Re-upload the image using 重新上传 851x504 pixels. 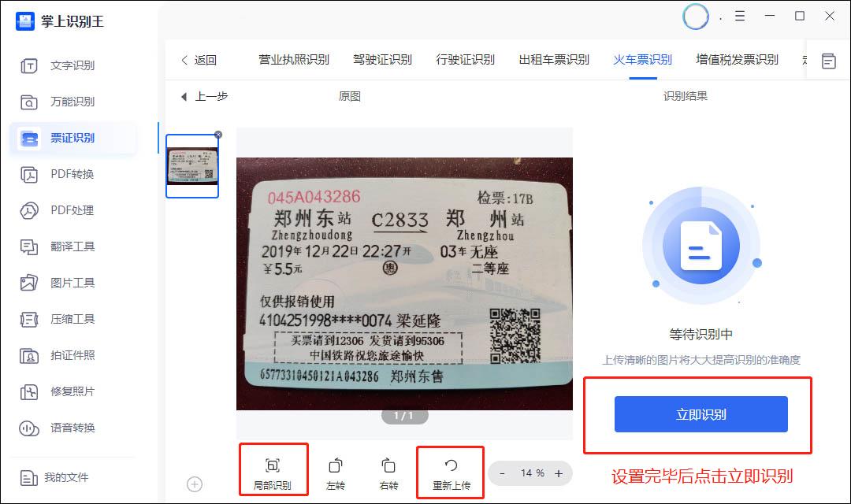click(450, 471)
